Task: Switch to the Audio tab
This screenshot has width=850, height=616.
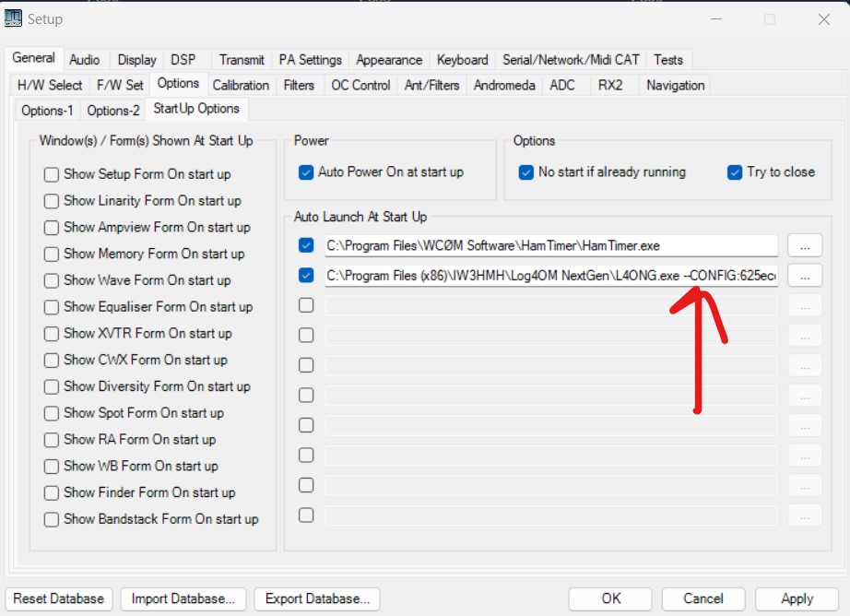Action: coord(85,60)
